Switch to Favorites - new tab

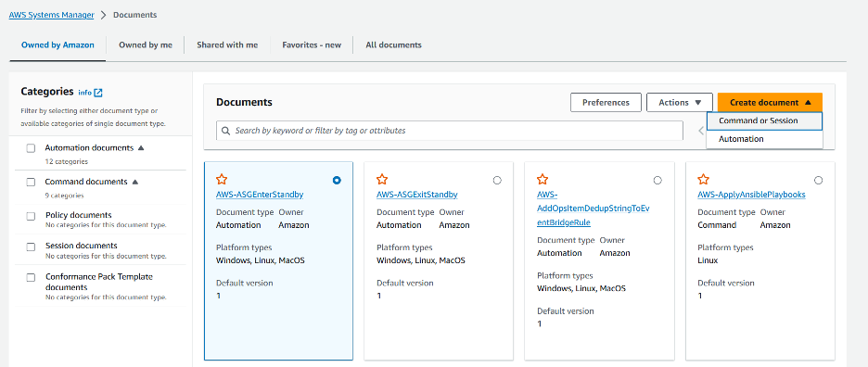(x=312, y=45)
